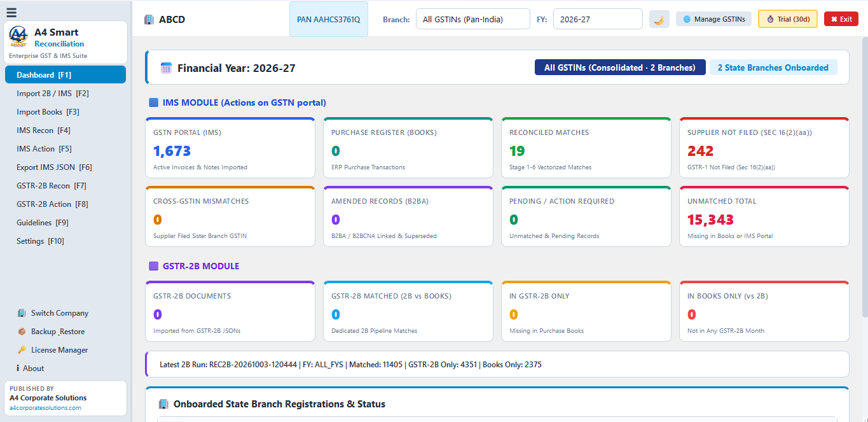Viewport: 868px width, 422px height.
Task: Click the Unmatched Total value 15,343
Action: pyautogui.click(x=710, y=220)
